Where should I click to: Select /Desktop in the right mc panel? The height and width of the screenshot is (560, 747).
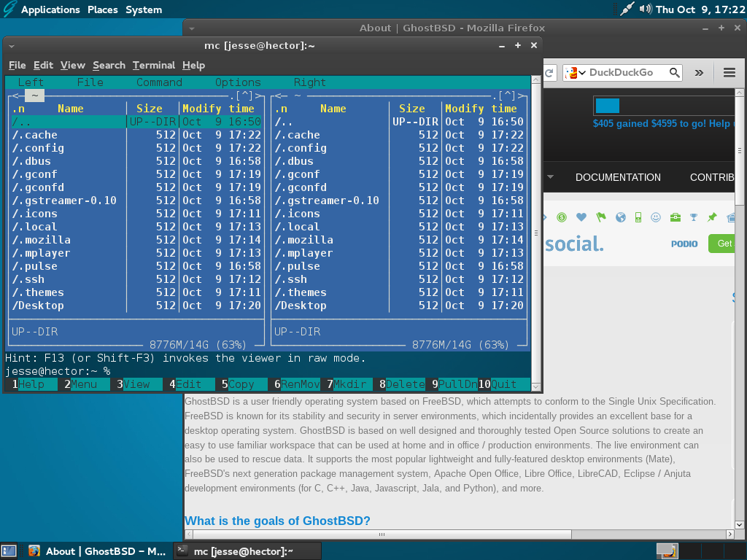(x=399, y=306)
